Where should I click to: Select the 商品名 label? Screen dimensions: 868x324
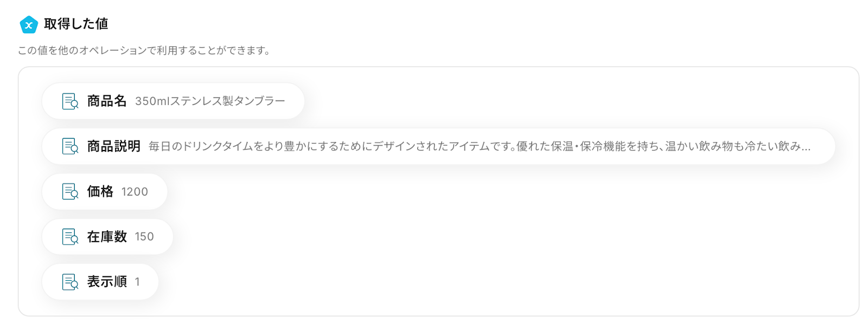[107, 101]
